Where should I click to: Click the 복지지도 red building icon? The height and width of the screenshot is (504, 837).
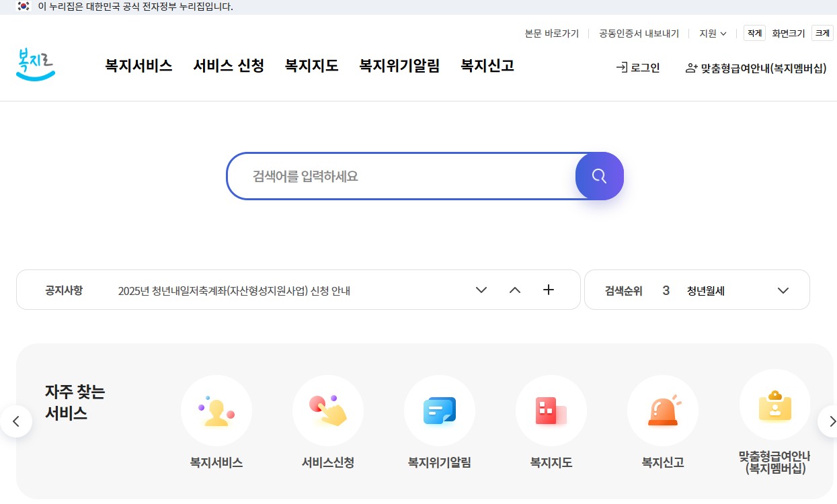coord(551,411)
